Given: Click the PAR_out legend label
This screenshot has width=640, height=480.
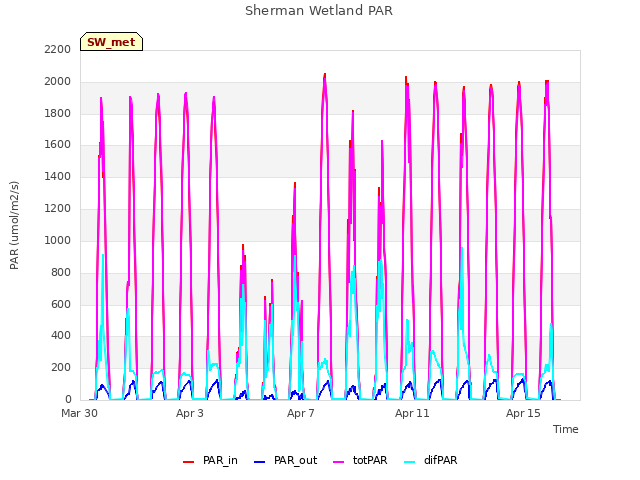Looking at the screenshot, I should click(x=296, y=460).
